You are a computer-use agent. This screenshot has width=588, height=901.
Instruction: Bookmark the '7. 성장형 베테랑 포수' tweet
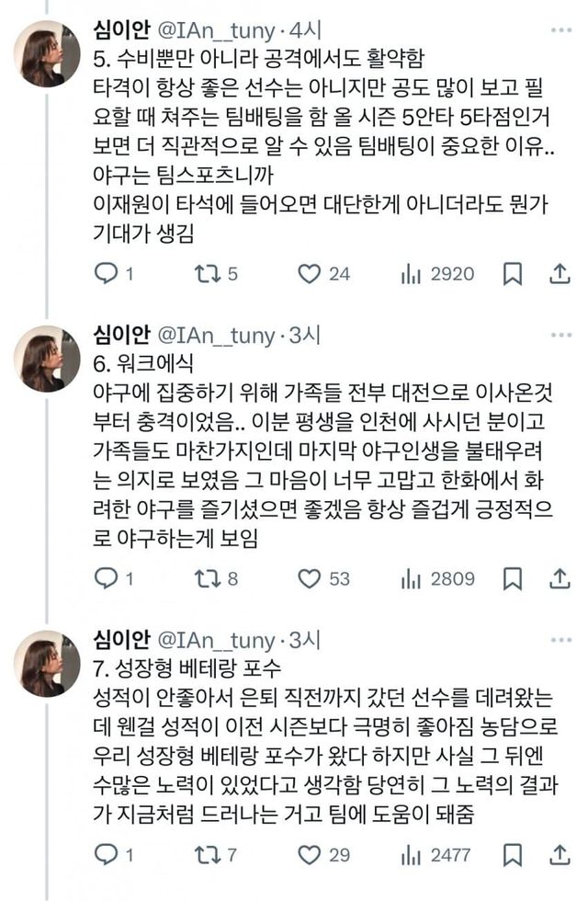[x=514, y=854]
